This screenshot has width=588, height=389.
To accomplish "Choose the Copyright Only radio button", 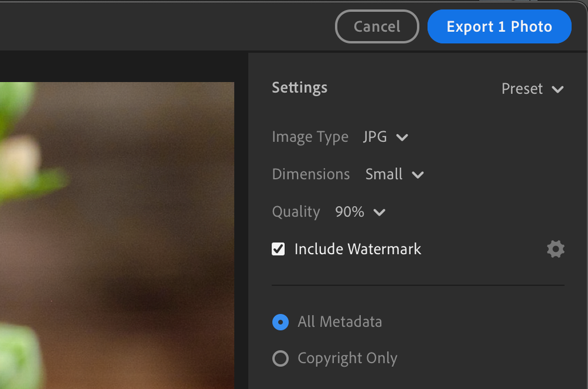I will [x=281, y=358].
